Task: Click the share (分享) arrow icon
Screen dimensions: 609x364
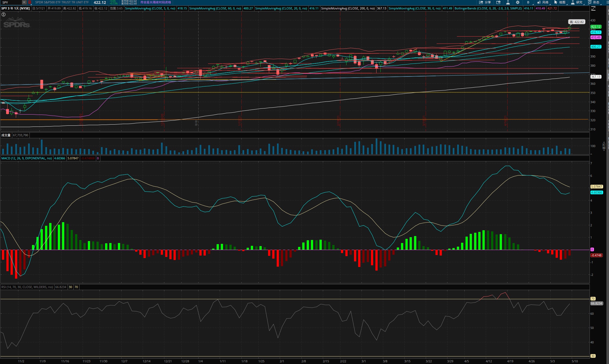Action: pyautogui.click(x=481, y=2)
